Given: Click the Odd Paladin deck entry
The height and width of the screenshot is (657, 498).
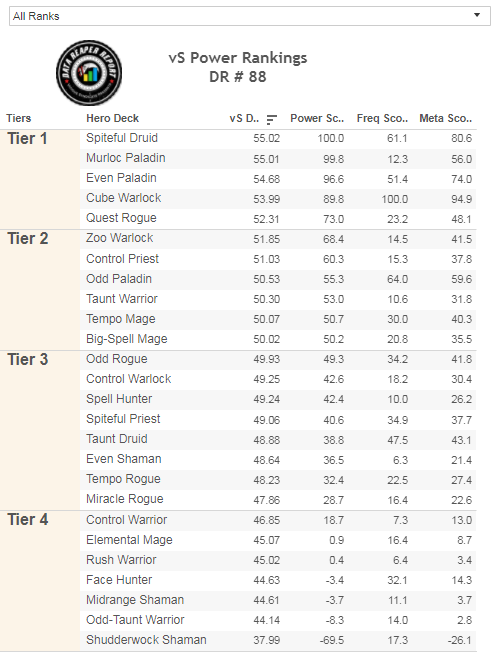Looking at the screenshot, I should point(119,279).
